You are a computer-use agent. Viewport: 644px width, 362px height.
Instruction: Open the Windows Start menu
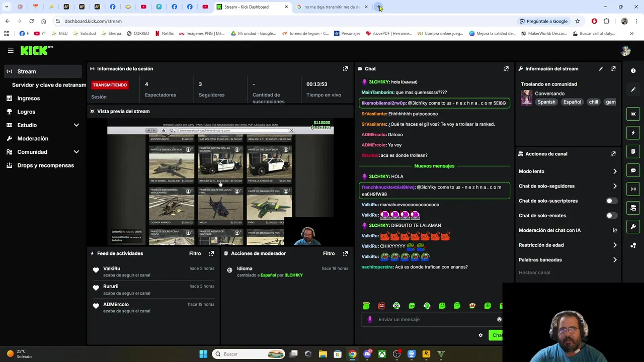coord(203,354)
